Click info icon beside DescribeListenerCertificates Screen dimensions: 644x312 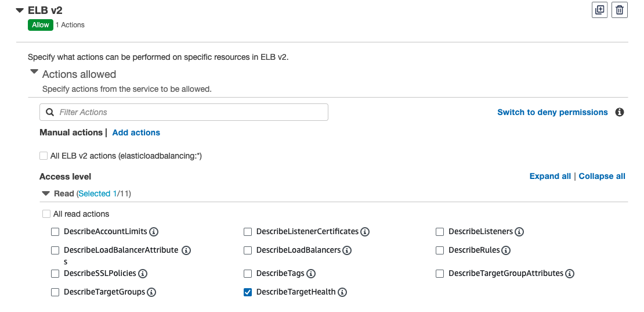point(365,232)
